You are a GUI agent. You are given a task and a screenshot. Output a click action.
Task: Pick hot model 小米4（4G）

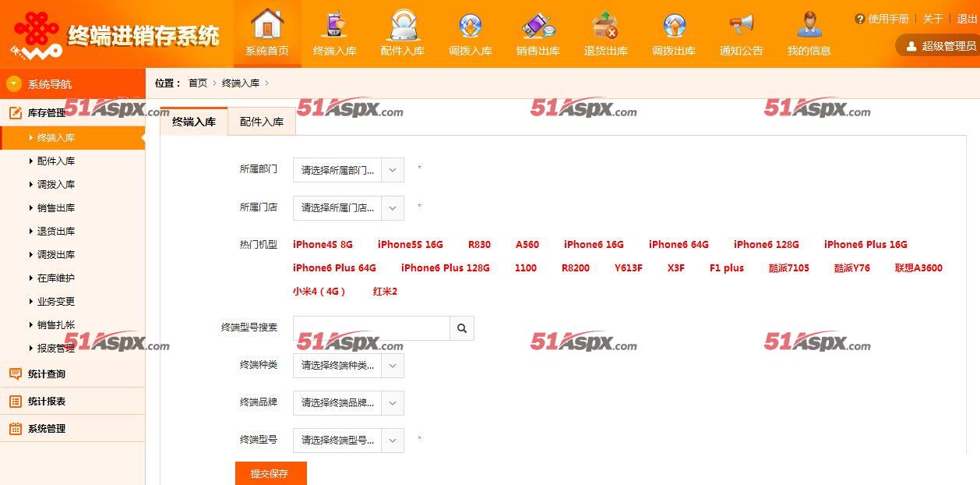[319, 291]
